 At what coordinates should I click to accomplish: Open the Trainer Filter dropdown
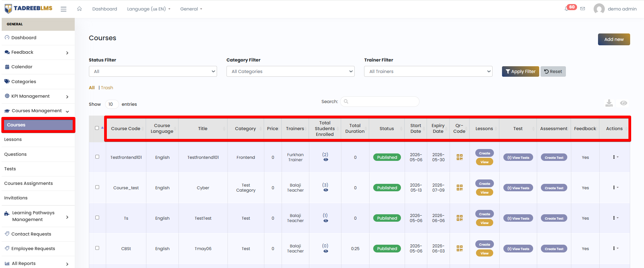click(428, 71)
